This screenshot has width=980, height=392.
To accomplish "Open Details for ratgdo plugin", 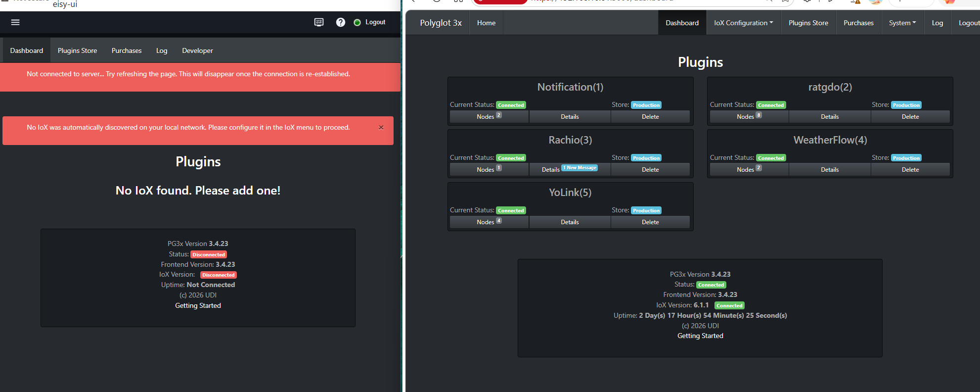I will click(830, 116).
